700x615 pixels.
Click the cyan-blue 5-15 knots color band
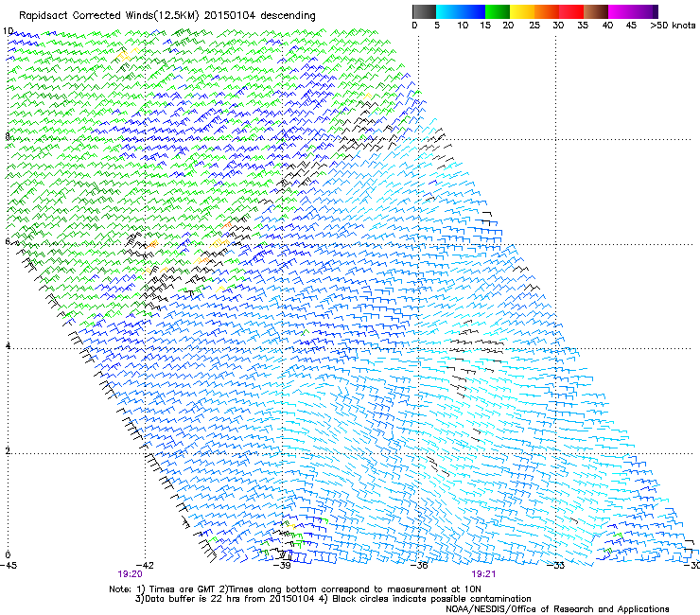tap(461, 11)
